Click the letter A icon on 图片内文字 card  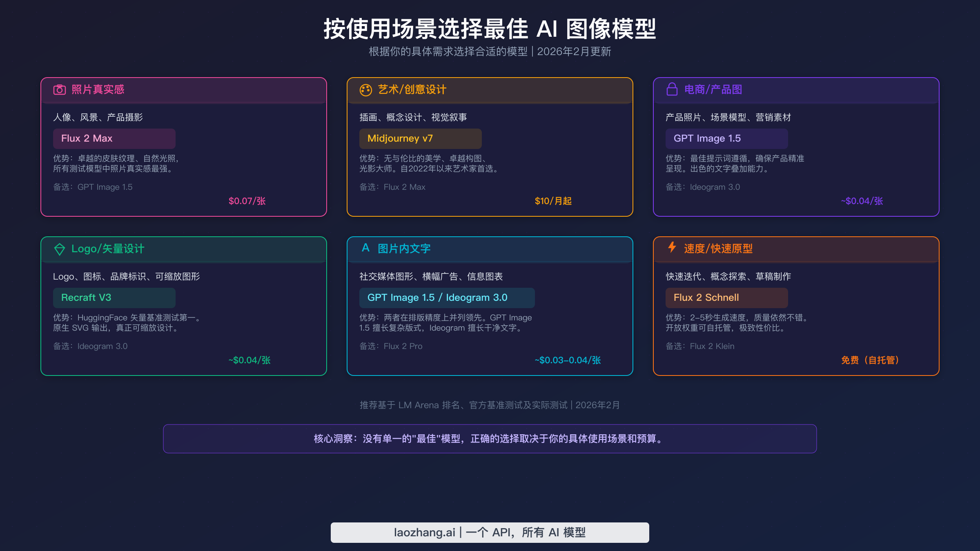coord(366,249)
